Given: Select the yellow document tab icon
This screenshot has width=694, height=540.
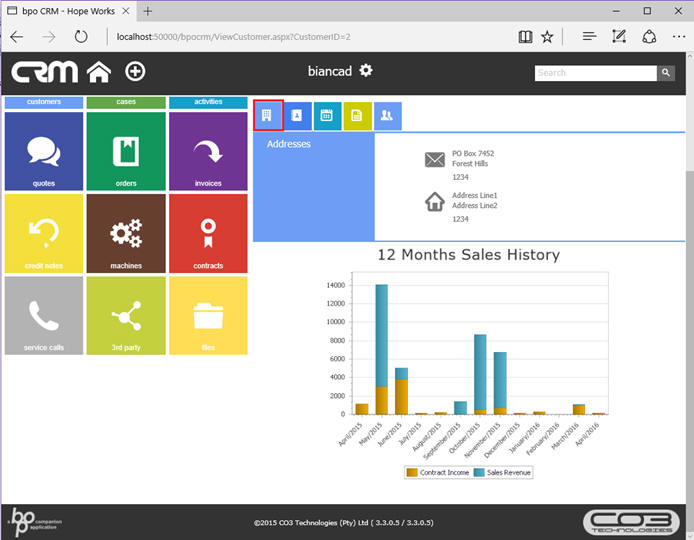Looking at the screenshot, I should coord(357,116).
